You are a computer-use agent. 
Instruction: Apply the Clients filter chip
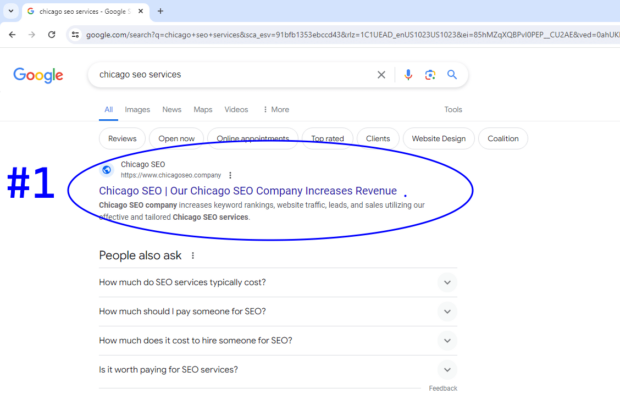click(x=378, y=139)
